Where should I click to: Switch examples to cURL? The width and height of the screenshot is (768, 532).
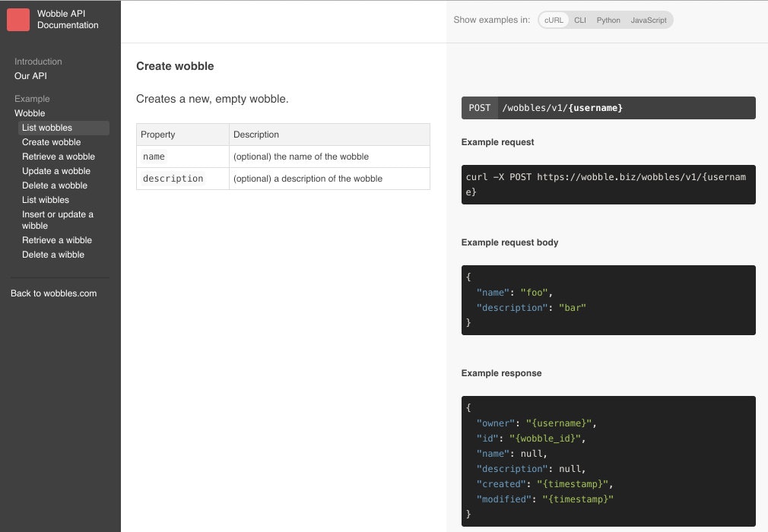(554, 20)
